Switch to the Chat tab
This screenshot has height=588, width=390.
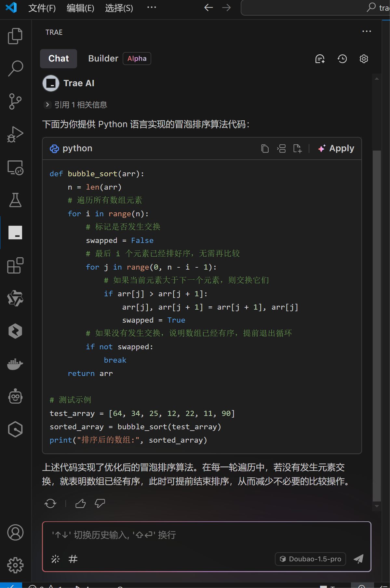click(59, 59)
